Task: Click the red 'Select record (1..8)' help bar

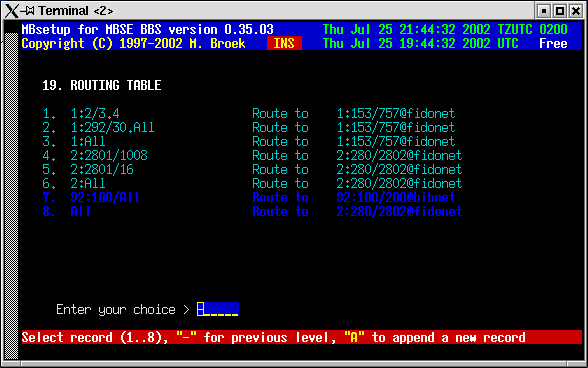Action: (x=302, y=337)
